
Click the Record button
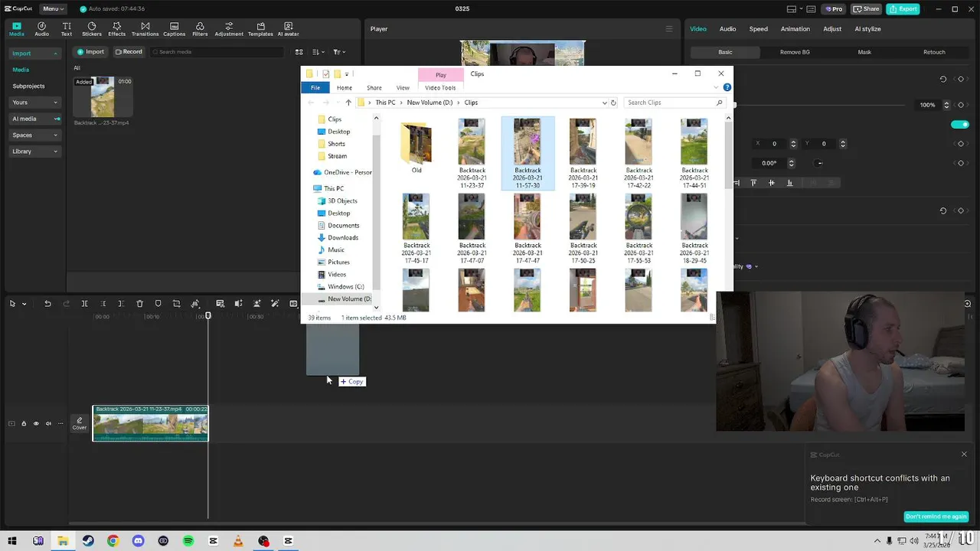coord(129,52)
